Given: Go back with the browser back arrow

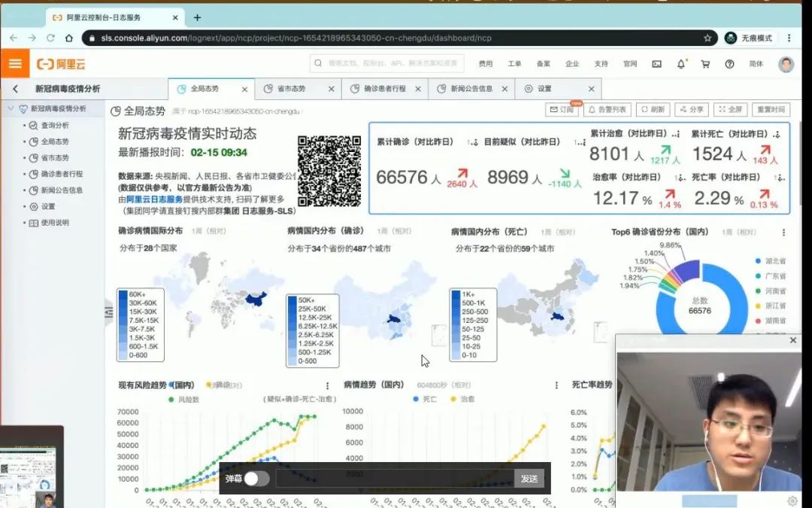Looking at the screenshot, I should [x=14, y=38].
